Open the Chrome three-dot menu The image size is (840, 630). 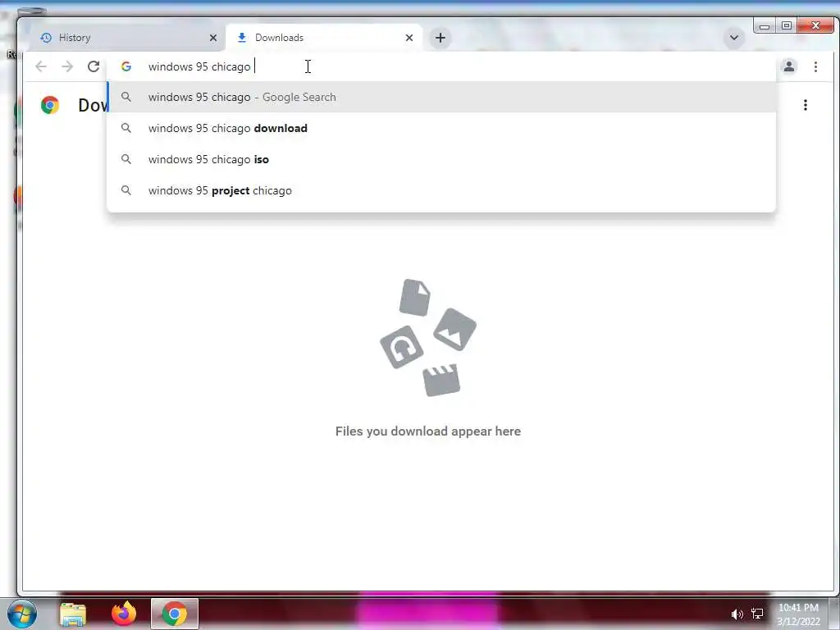[x=815, y=66]
